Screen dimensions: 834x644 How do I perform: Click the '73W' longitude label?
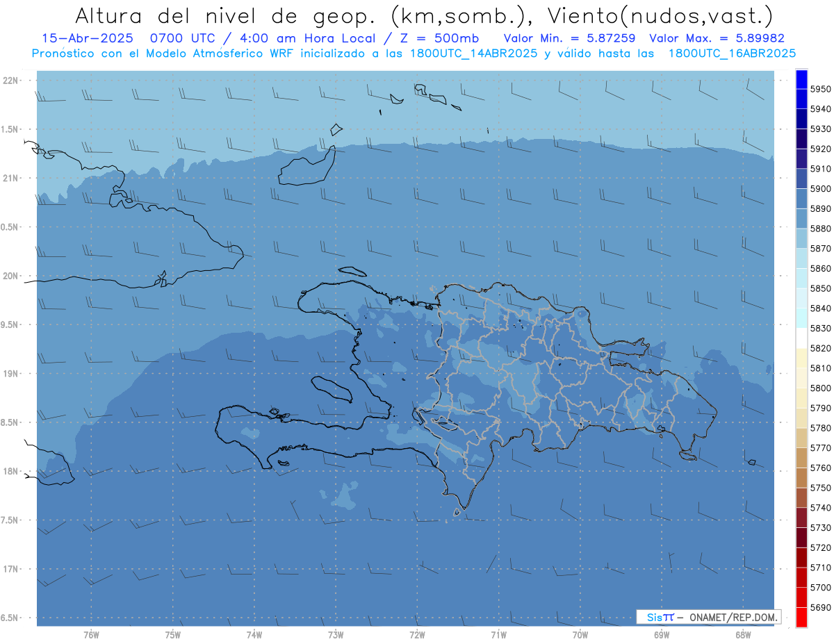pos(336,634)
